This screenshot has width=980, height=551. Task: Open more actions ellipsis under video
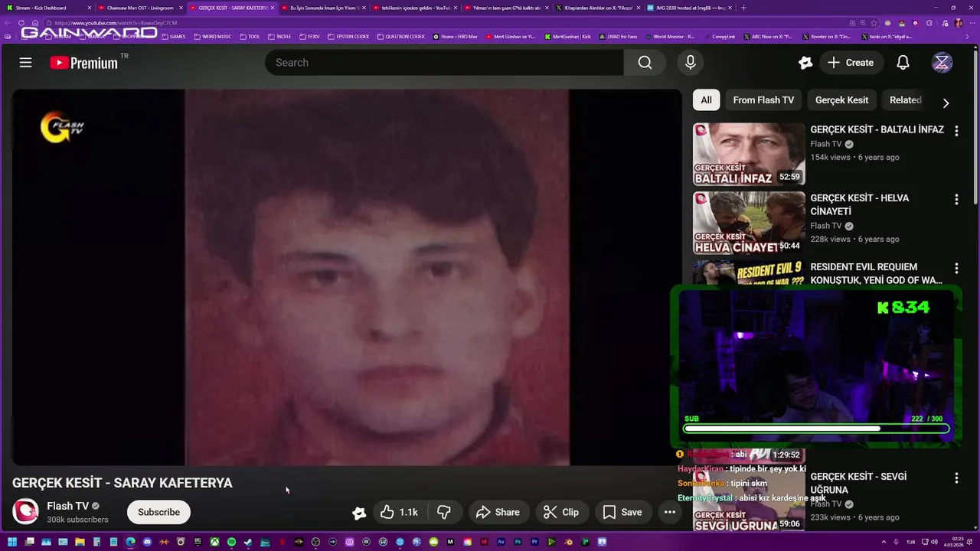tap(669, 512)
